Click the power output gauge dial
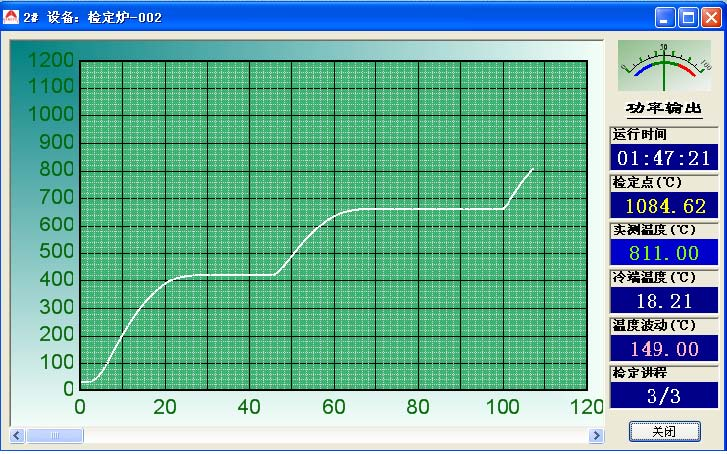727x454 pixels. (x=663, y=66)
